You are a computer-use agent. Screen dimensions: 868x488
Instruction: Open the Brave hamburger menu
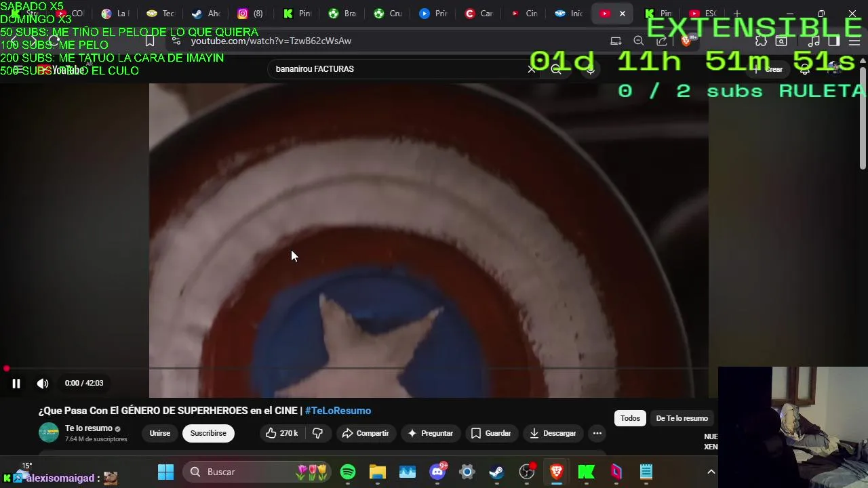(x=854, y=41)
